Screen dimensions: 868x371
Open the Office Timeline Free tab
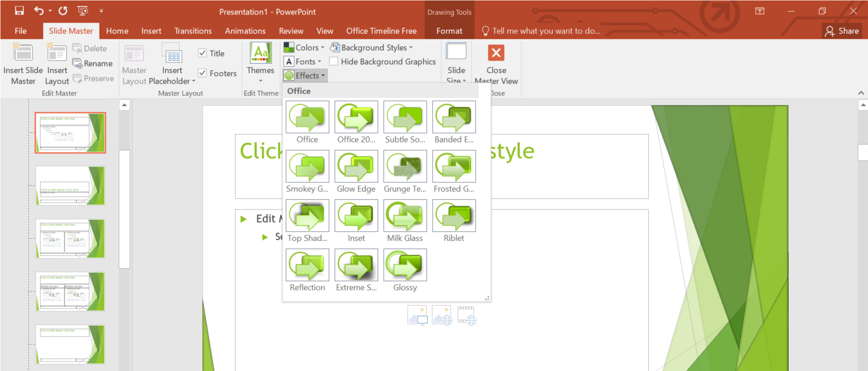382,31
